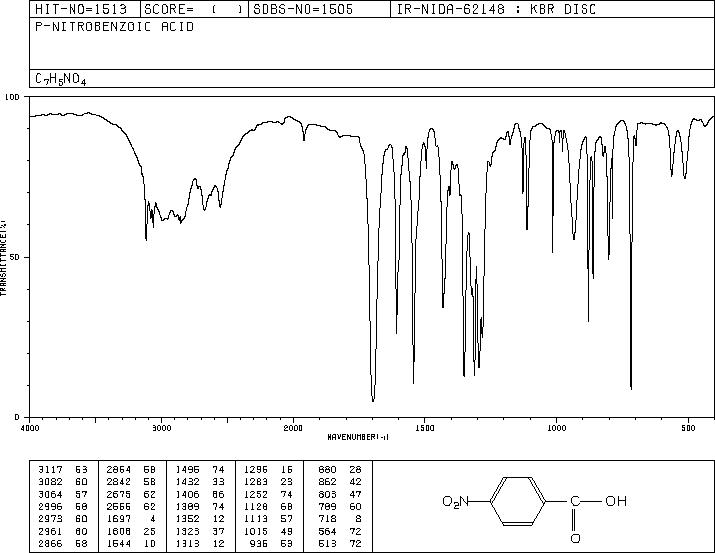Click the 0 tick on the transmittance axis
This screenshot has width=715, height=553.
coord(17,417)
